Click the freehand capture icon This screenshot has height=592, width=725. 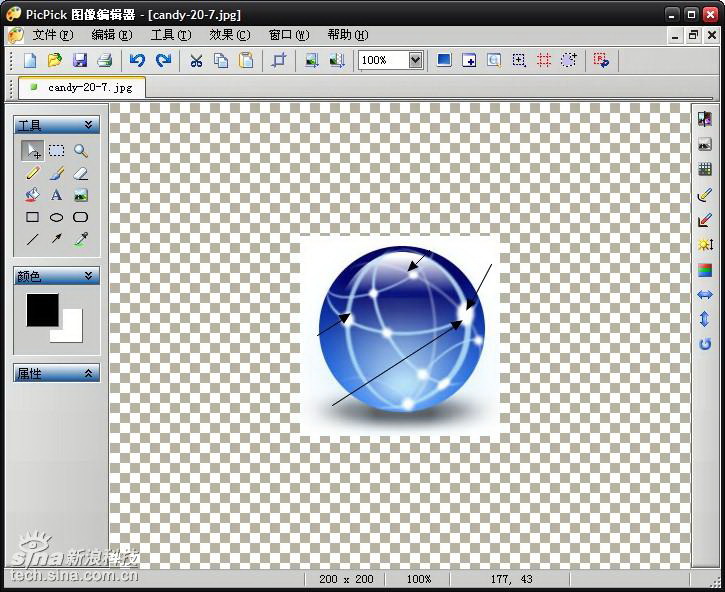[x=569, y=60]
